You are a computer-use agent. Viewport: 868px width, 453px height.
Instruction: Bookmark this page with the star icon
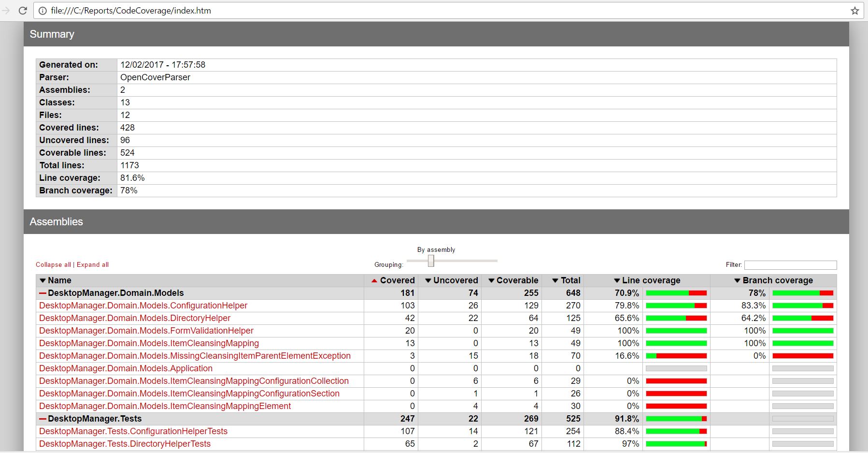click(854, 11)
